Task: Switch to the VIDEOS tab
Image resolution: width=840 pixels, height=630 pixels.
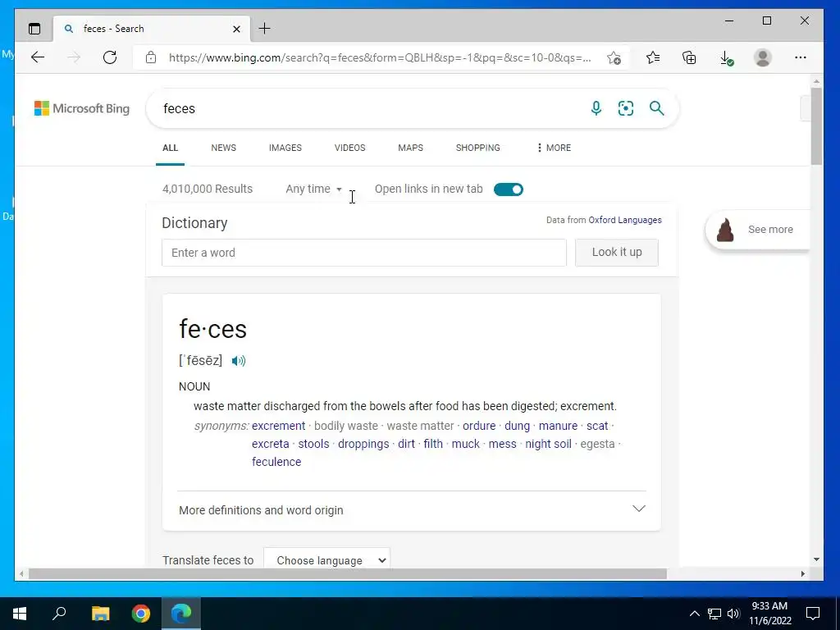Action: 349,148
